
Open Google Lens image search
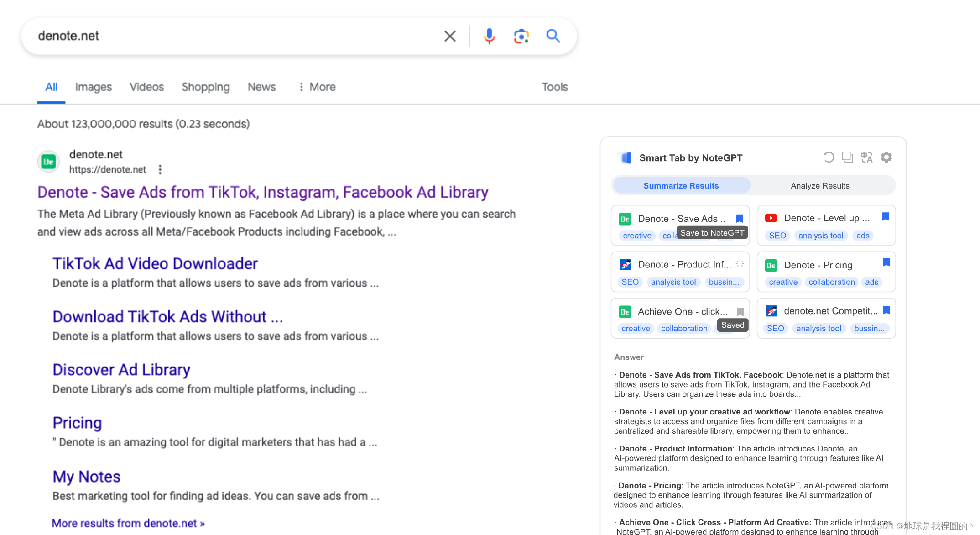coord(521,36)
